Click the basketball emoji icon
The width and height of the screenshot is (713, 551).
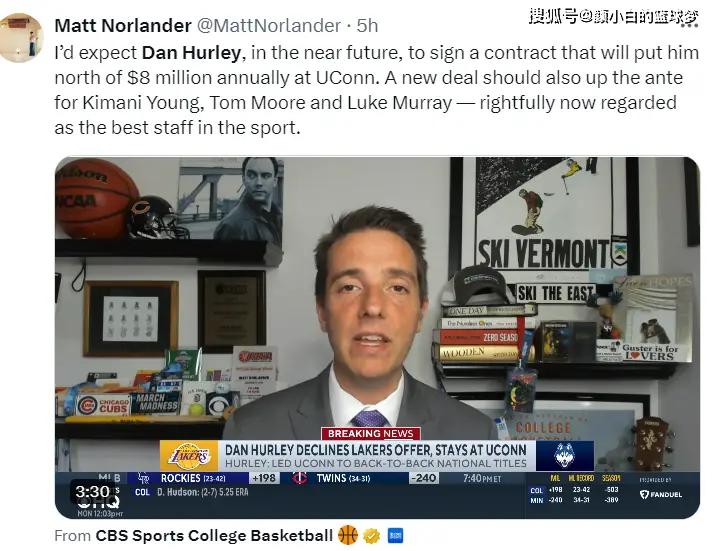click(x=348, y=535)
